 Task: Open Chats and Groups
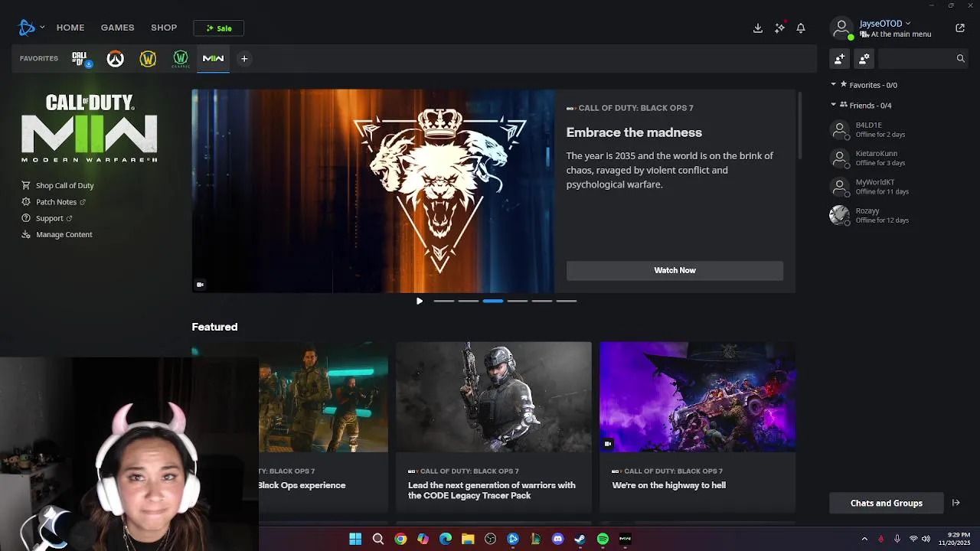point(887,503)
